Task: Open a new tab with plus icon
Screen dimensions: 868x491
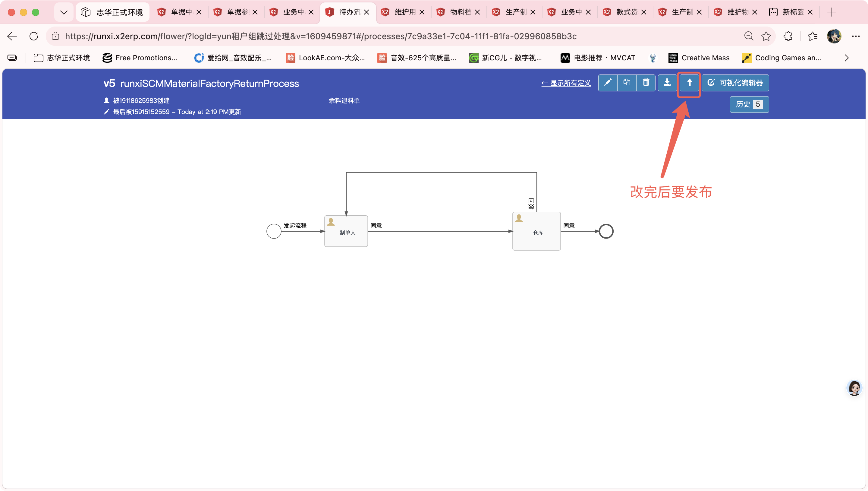Action: pos(832,12)
